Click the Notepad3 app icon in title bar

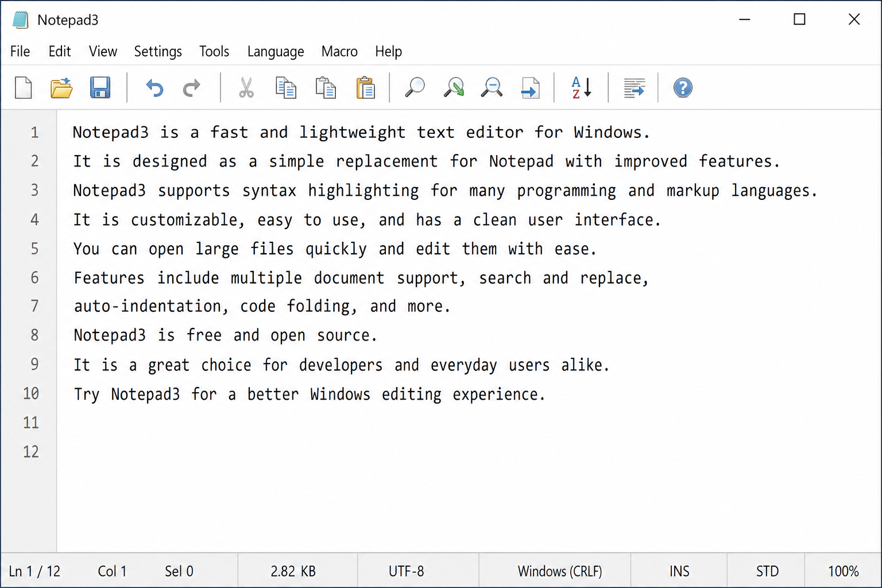[21, 20]
